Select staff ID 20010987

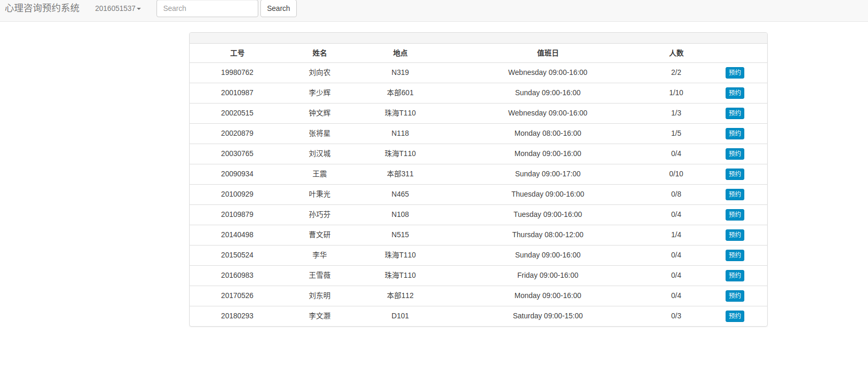click(x=237, y=93)
